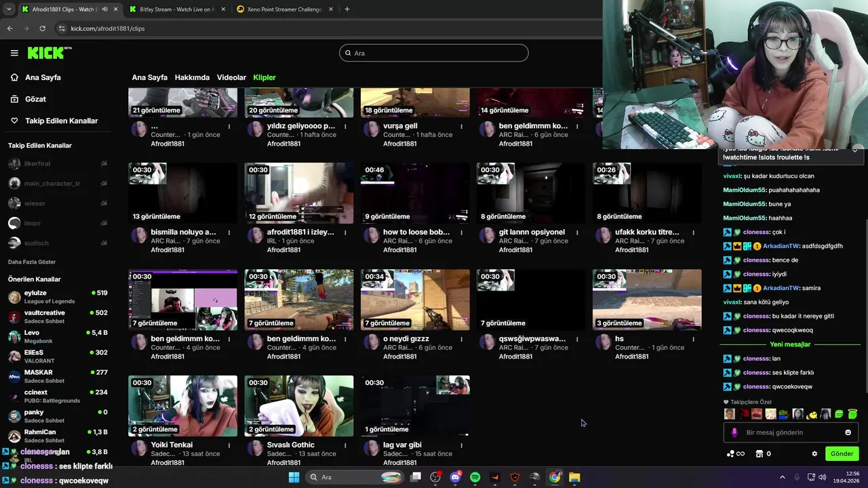Viewport: 868px width, 488px height.
Task: Open Spotify from the taskbar
Action: [475, 477]
